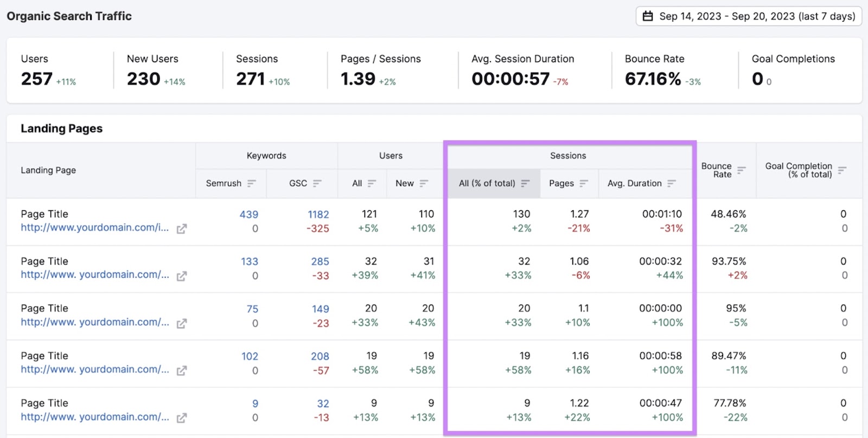Sort by All (% of total) sessions

(x=525, y=183)
